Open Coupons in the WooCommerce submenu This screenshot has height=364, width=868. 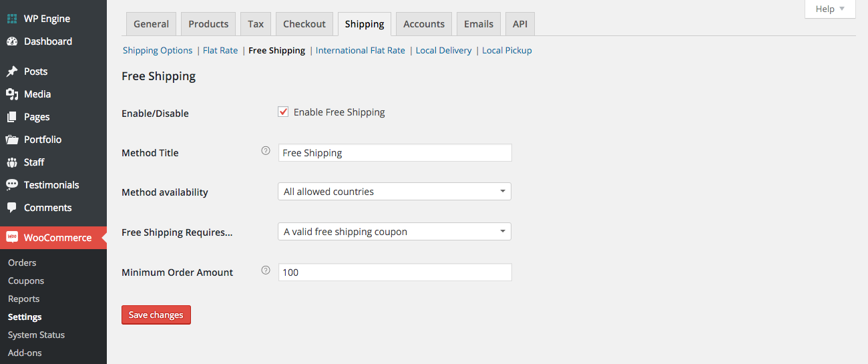point(26,281)
